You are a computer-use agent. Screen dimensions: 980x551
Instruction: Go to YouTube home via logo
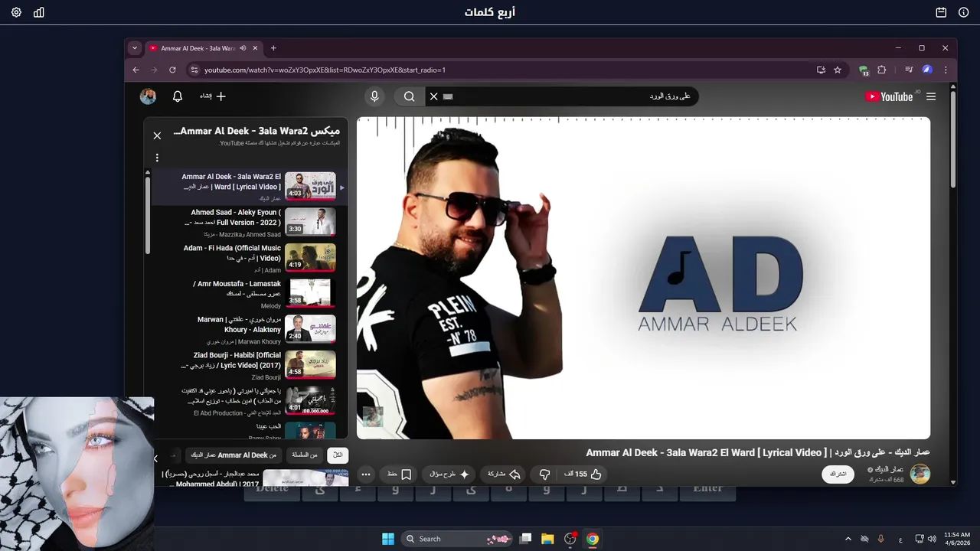(889, 96)
